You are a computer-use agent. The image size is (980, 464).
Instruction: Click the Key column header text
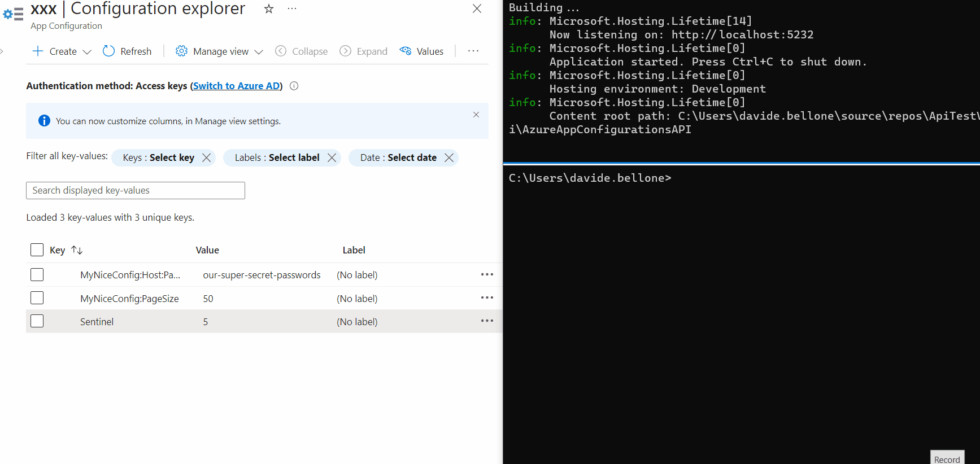[x=57, y=250]
